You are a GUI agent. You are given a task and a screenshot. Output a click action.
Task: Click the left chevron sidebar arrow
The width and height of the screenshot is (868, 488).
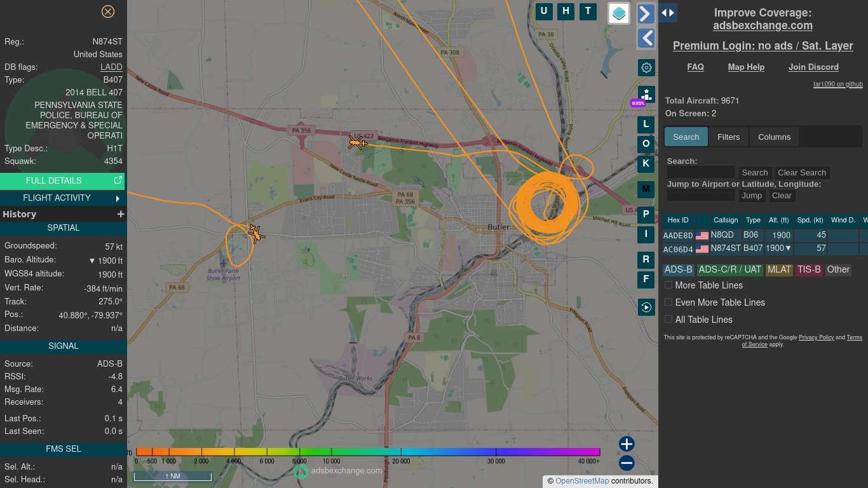pos(646,38)
